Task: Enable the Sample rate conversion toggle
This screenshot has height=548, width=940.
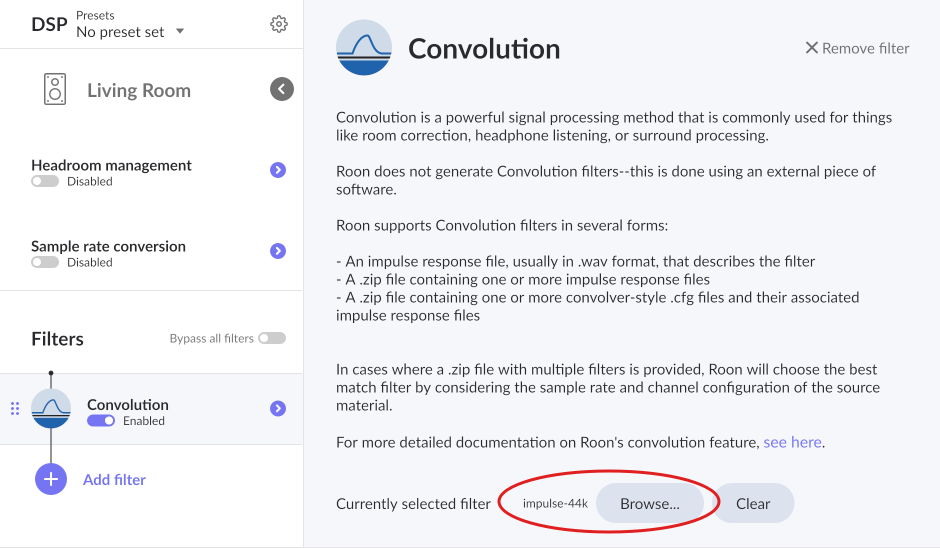Action: coord(45,263)
